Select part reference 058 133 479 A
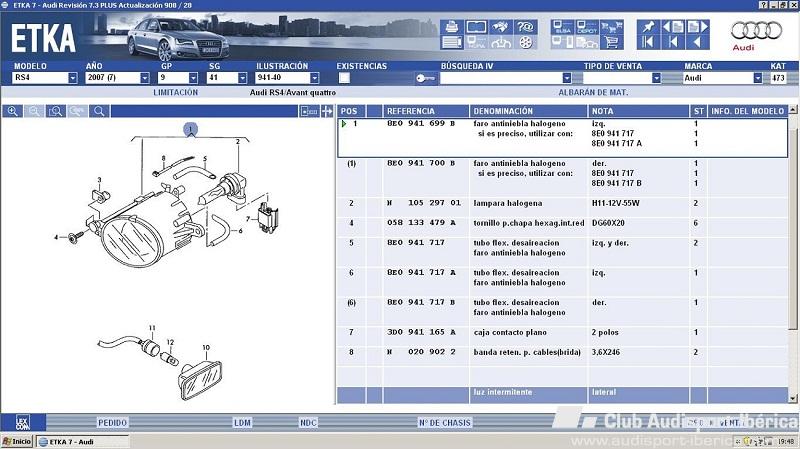The width and height of the screenshot is (800, 449). point(421,223)
